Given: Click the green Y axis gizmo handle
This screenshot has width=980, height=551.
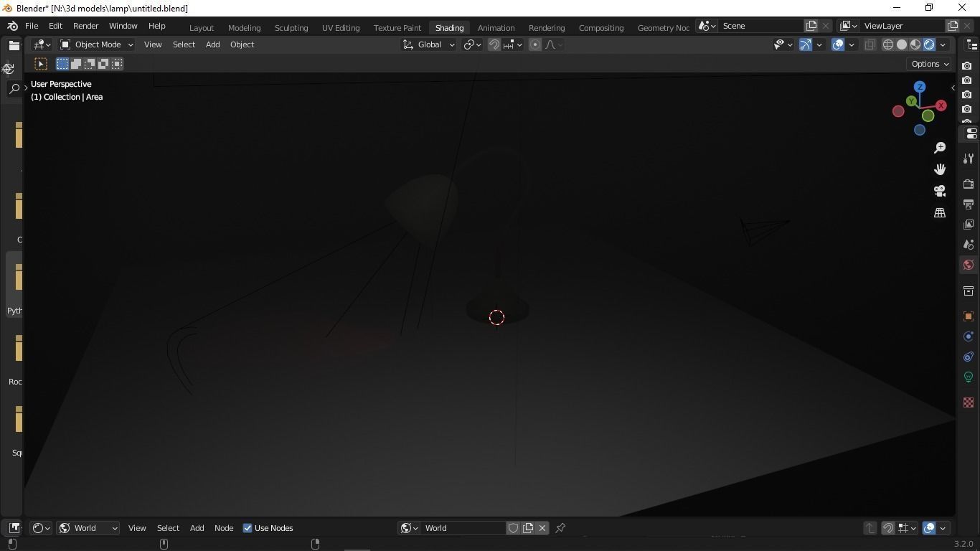Looking at the screenshot, I should pos(911,101).
